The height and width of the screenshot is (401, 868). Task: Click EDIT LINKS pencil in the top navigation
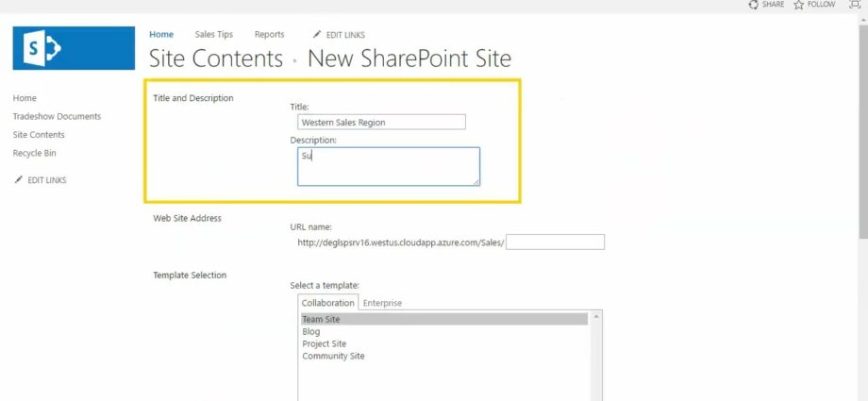pyautogui.click(x=317, y=35)
